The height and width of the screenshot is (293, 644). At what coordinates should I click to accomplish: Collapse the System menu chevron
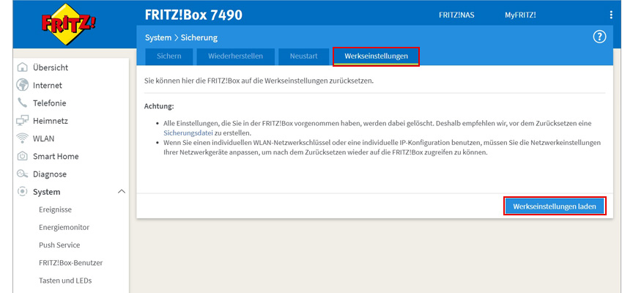[x=121, y=192]
